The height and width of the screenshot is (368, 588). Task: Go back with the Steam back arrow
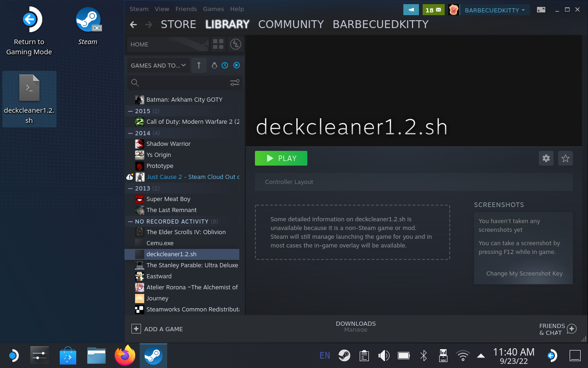pos(133,24)
